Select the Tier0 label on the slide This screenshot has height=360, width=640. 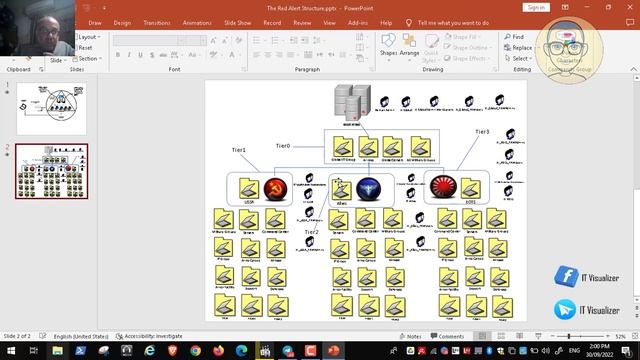(x=283, y=146)
